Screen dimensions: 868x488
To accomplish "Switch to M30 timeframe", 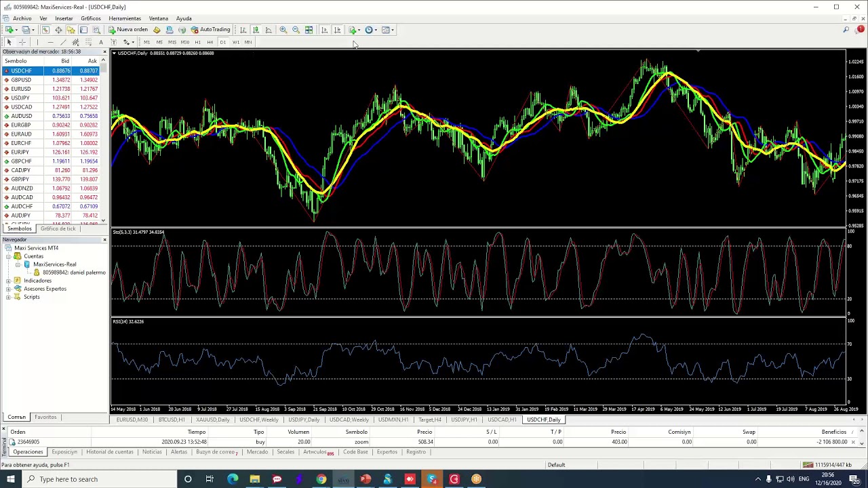I will pos(185,42).
